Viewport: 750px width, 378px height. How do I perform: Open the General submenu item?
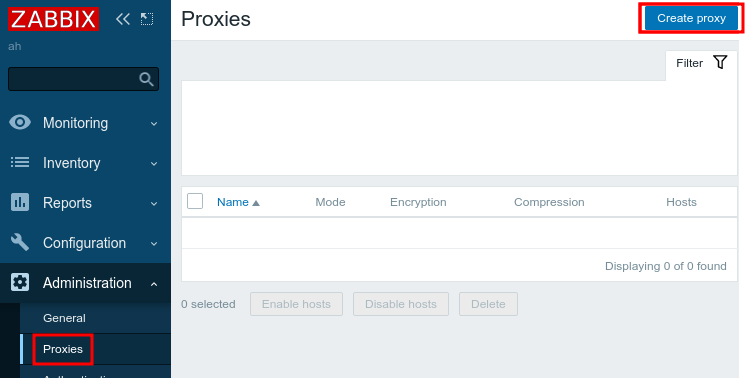[x=64, y=318]
